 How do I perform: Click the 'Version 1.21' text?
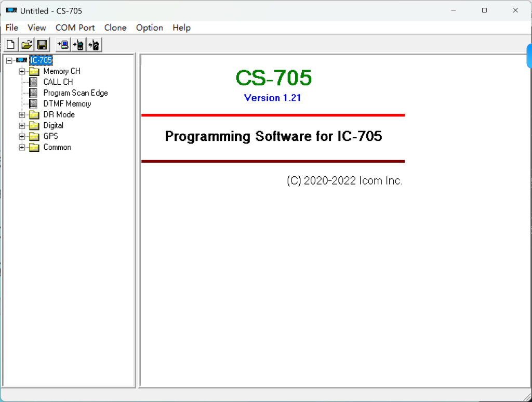click(272, 98)
